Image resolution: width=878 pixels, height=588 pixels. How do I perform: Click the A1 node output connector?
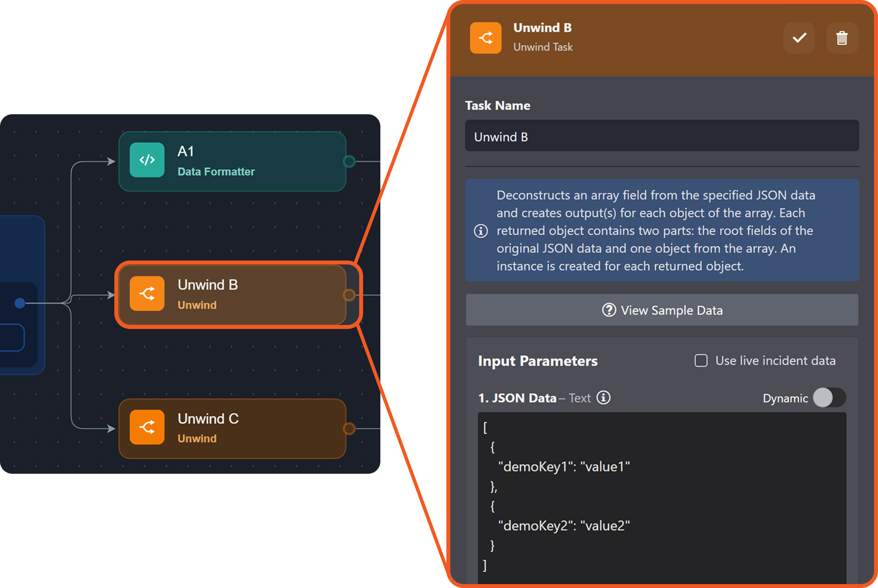pos(349,162)
